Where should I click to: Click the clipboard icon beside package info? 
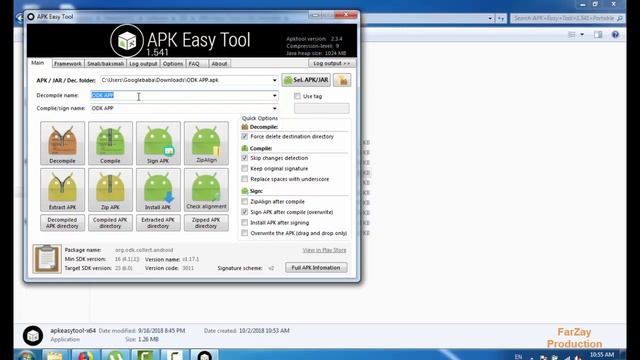[47, 259]
